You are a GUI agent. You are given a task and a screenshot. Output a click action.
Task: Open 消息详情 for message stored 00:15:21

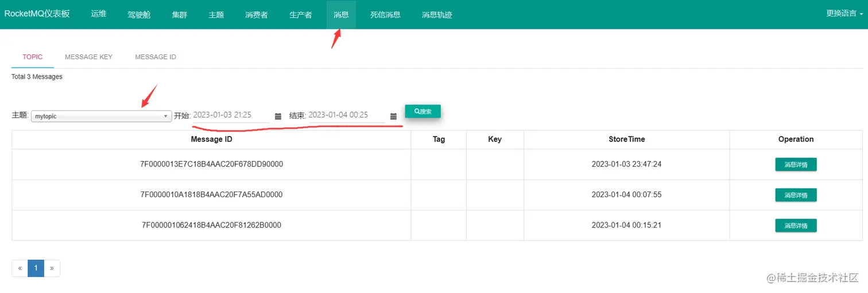[796, 225]
